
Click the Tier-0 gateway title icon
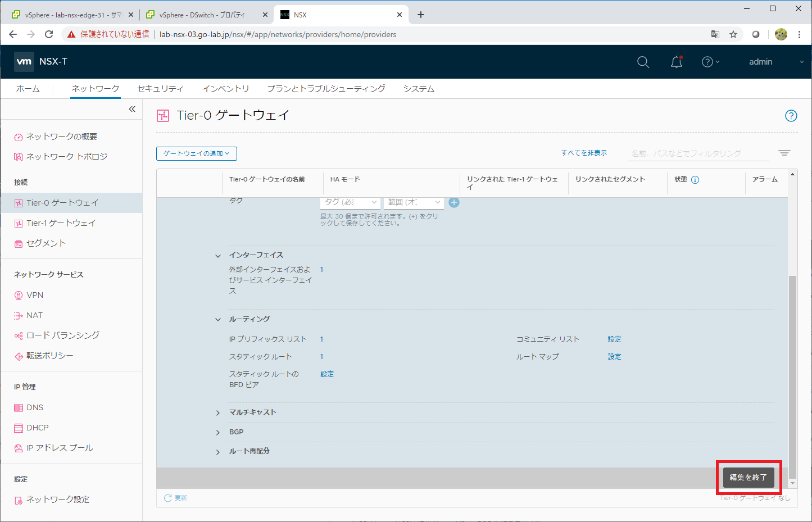point(163,116)
